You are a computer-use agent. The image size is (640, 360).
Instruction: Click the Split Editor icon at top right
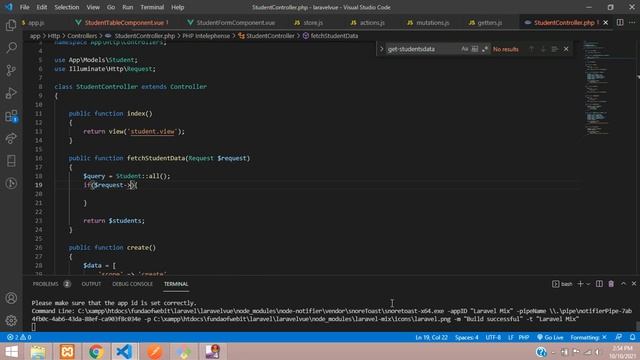tap(620, 22)
